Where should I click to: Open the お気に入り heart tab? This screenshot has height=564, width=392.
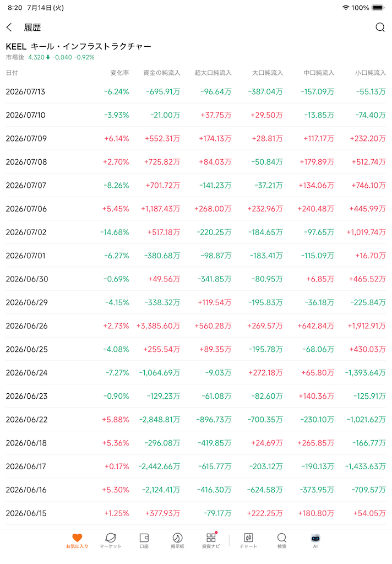(77, 541)
